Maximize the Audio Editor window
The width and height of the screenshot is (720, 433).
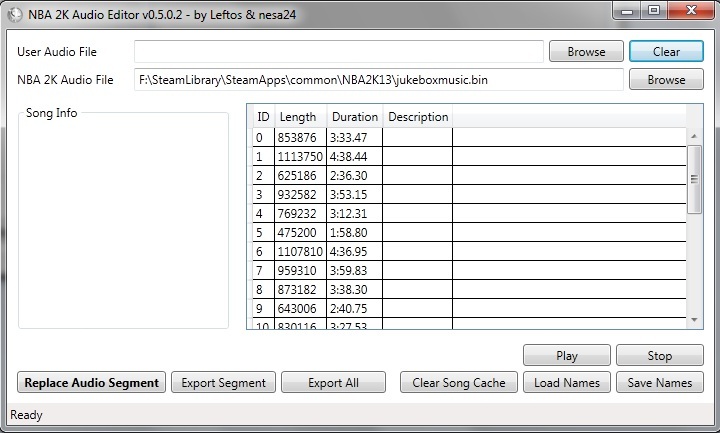(x=654, y=11)
